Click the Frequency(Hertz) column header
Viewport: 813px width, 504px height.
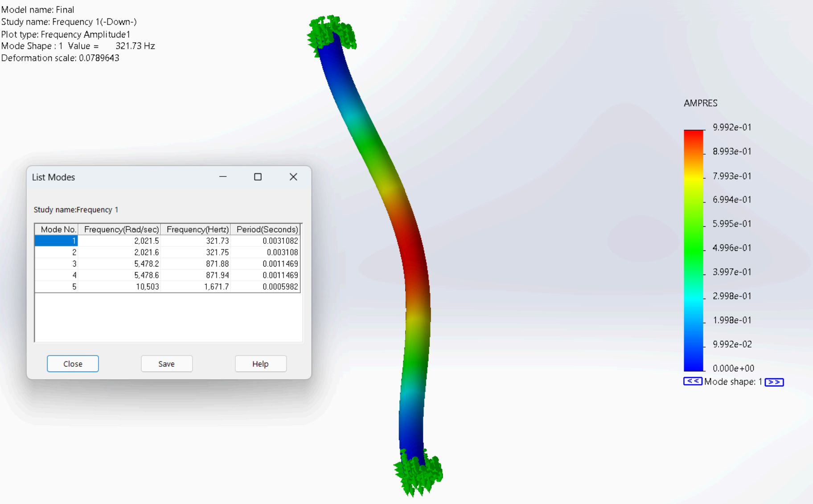[196, 229]
